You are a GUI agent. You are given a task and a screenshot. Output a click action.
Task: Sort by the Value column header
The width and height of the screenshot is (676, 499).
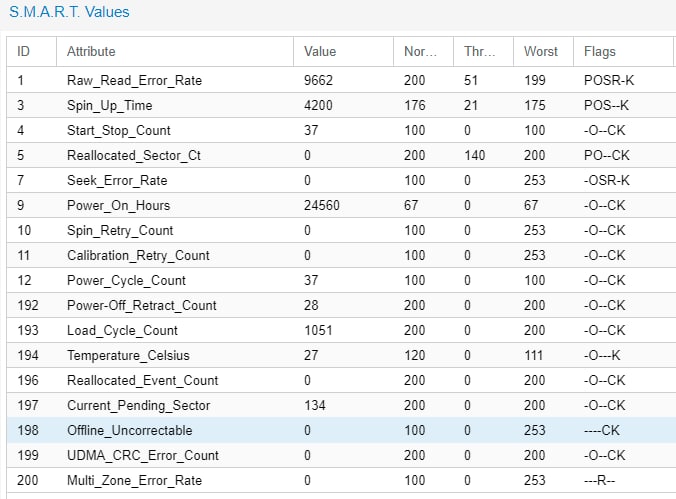343,51
